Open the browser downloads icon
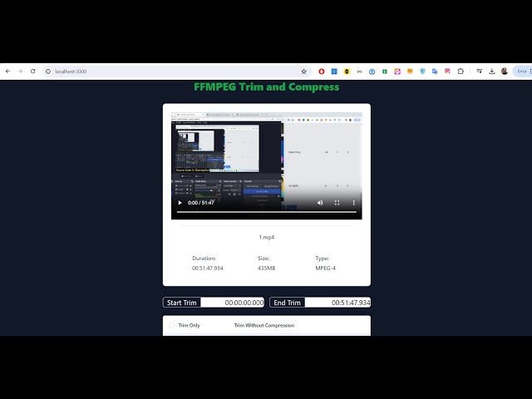This screenshot has width=532, height=399. pos(492,71)
